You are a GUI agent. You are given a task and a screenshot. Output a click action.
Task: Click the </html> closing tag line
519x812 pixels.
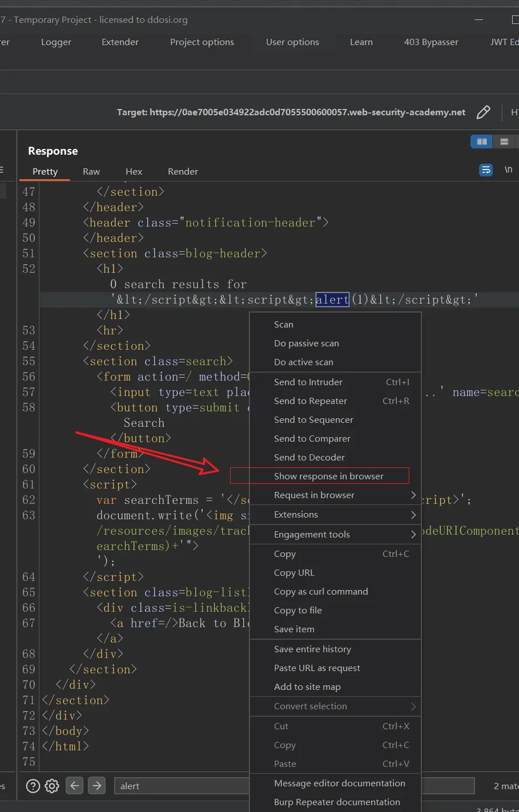66,746
